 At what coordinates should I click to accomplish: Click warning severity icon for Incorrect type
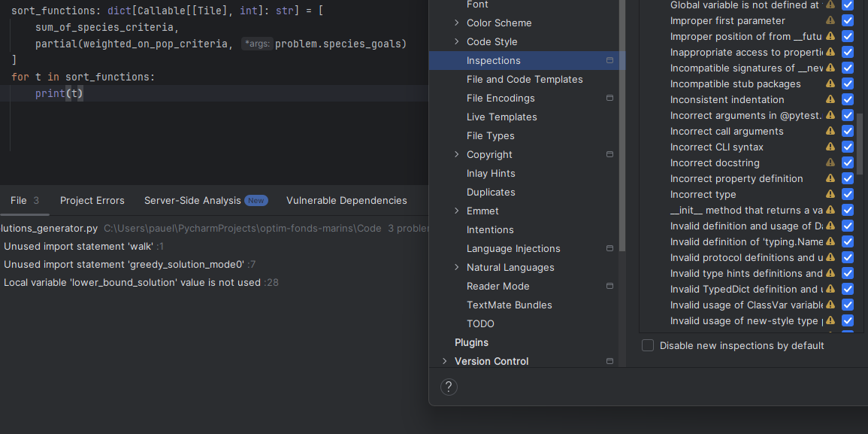tap(830, 195)
